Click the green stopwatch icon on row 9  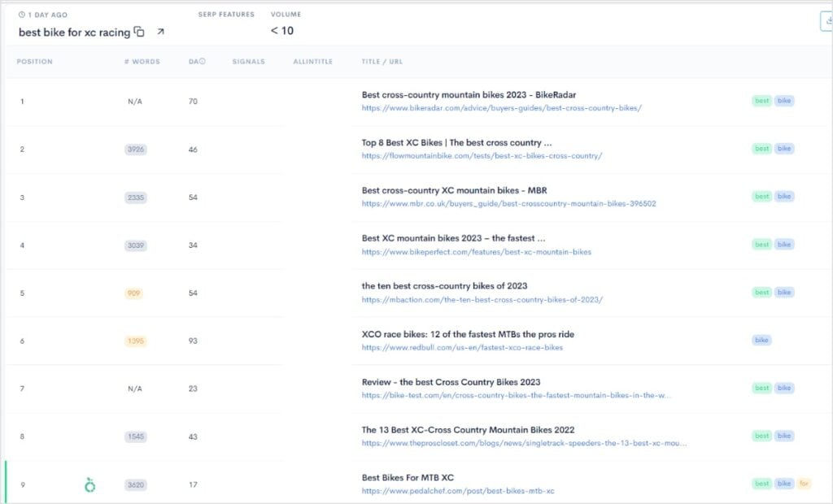[89, 484]
